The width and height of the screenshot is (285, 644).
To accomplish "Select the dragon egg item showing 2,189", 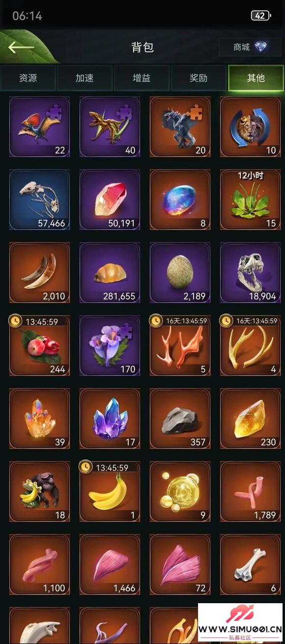I will pos(180,272).
